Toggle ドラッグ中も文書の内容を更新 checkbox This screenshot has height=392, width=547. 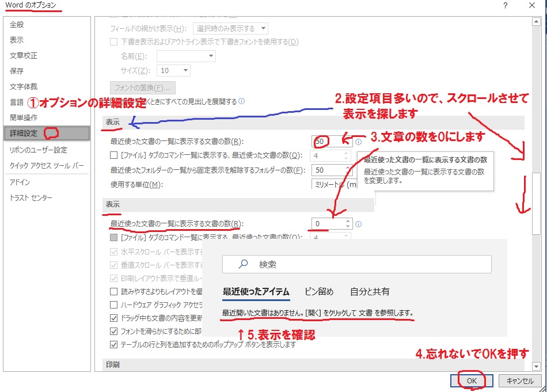pyautogui.click(x=114, y=318)
